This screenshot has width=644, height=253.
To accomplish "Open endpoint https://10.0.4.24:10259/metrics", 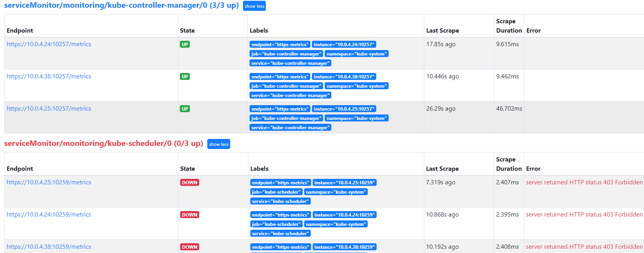I will click(49, 215).
